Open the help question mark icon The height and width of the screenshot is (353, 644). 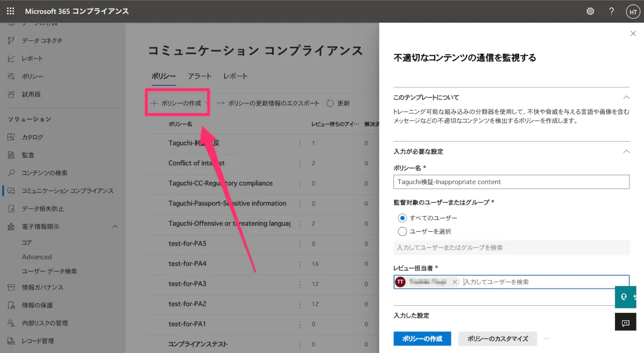click(x=611, y=11)
